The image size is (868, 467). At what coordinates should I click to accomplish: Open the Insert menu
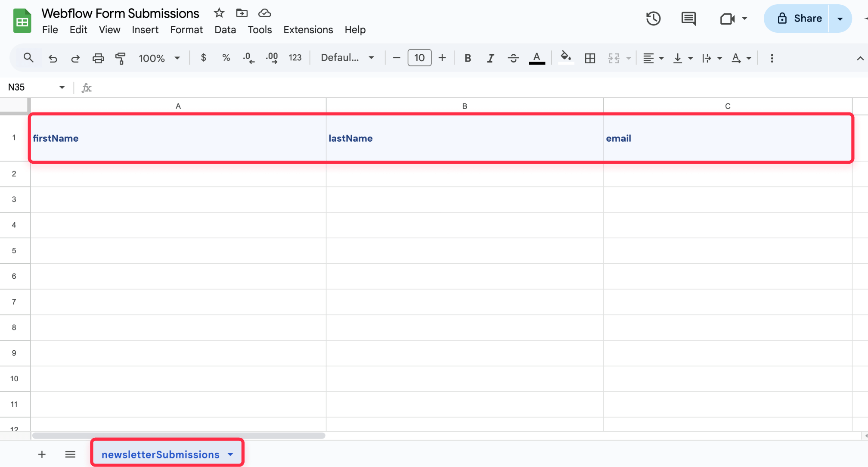145,30
